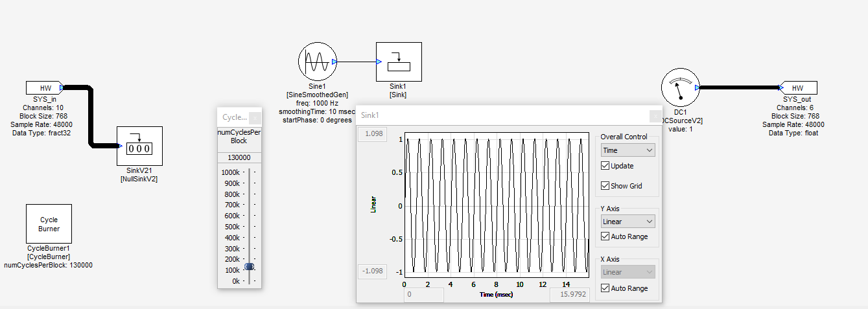Screen dimensions: 868x309
Task: Expand the Y Axis Linear dropdown
Action: (x=628, y=222)
